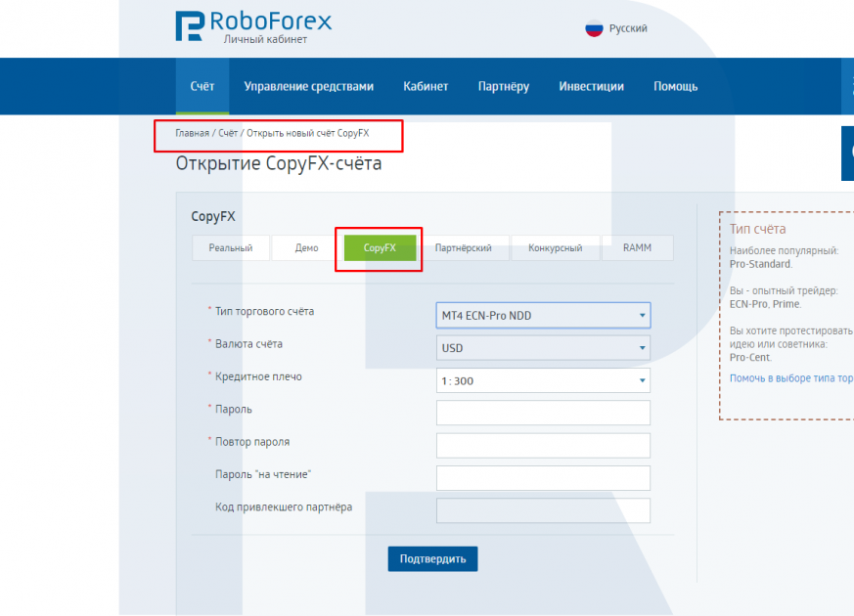
Task: Open the Помочь в выборе типа link
Action: point(791,377)
